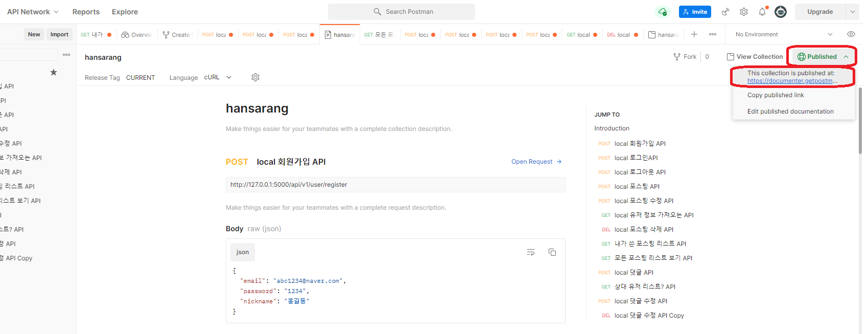
Task: Open documentation settings gear beside cURL
Action: click(255, 77)
